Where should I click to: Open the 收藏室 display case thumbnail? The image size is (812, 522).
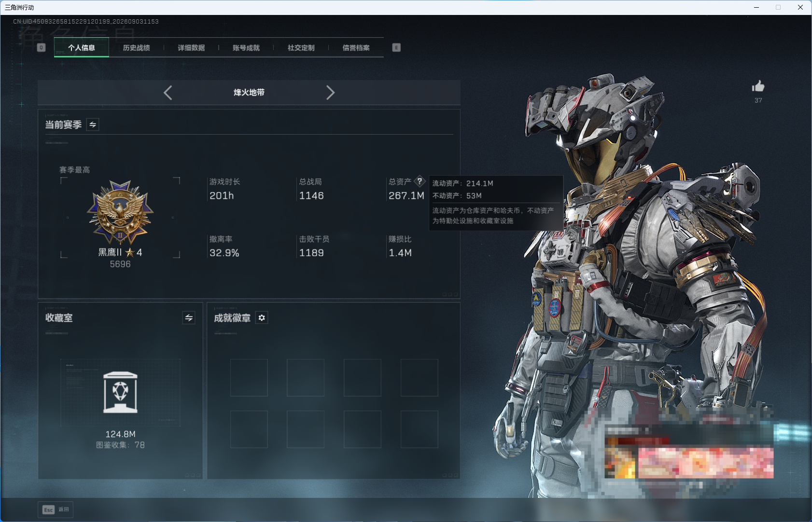click(120, 392)
